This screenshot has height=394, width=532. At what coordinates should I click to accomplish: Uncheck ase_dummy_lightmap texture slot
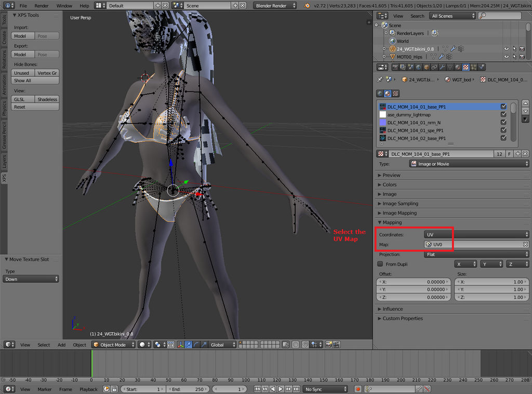tap(503, 114)
